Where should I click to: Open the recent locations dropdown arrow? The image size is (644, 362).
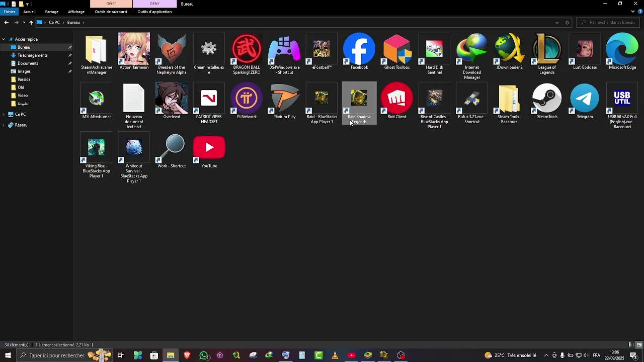click(x=24, y=23)
